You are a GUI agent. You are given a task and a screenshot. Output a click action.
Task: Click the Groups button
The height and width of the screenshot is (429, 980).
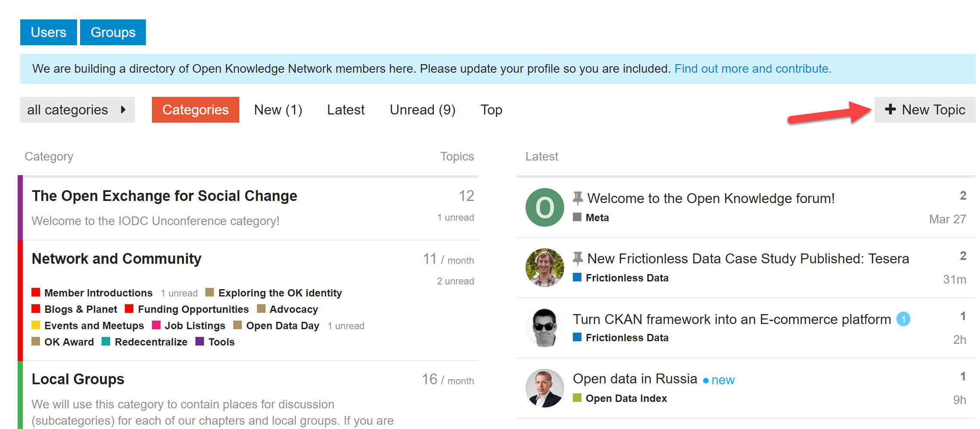113,32
